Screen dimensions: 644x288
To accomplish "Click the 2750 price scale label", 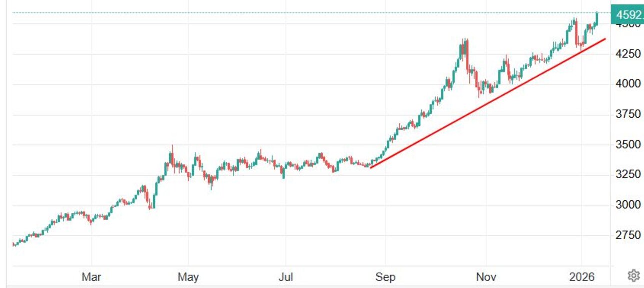I will pyautogui.click(x=627, y=235).
